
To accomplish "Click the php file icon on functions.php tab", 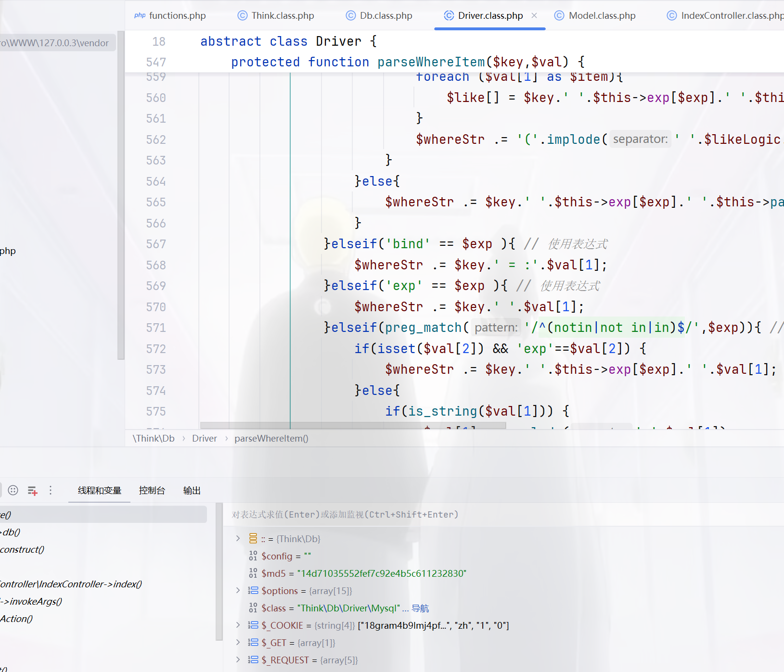I will click(x=140, y=15).
